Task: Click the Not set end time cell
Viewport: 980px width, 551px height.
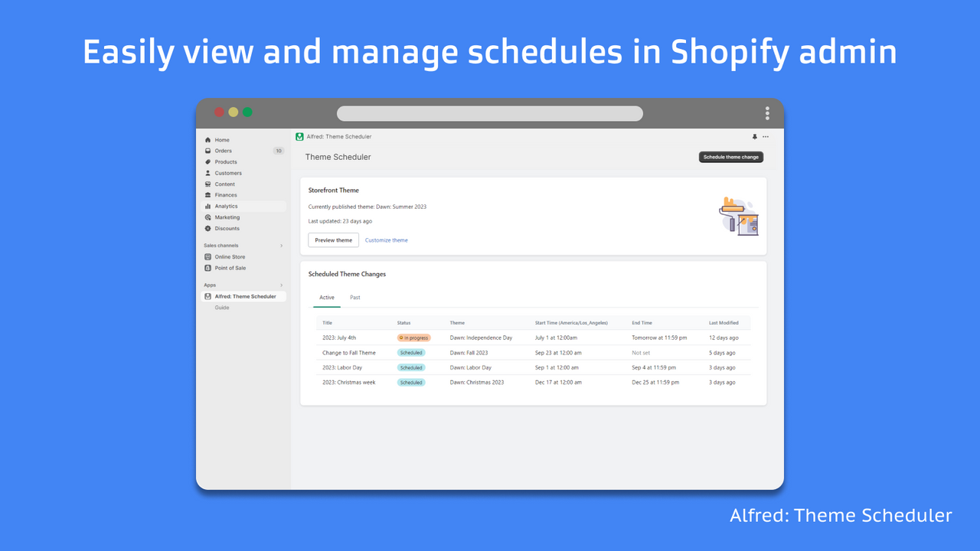Action: 641,353
